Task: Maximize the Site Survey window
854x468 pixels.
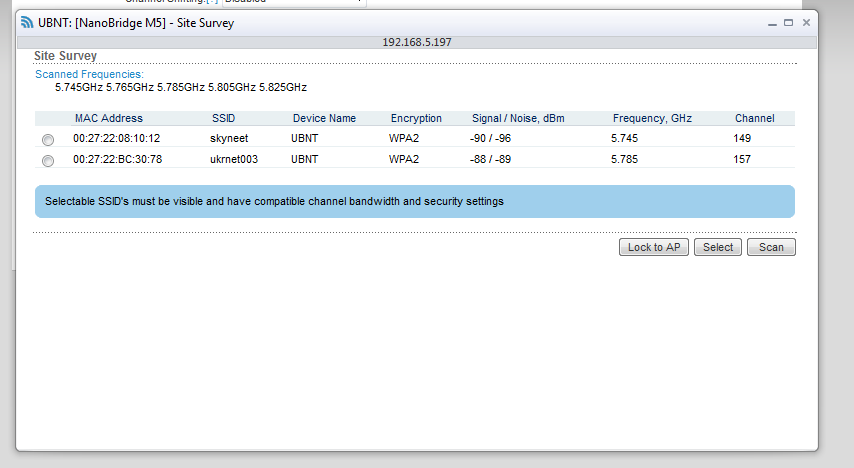Action: [788, 22]
